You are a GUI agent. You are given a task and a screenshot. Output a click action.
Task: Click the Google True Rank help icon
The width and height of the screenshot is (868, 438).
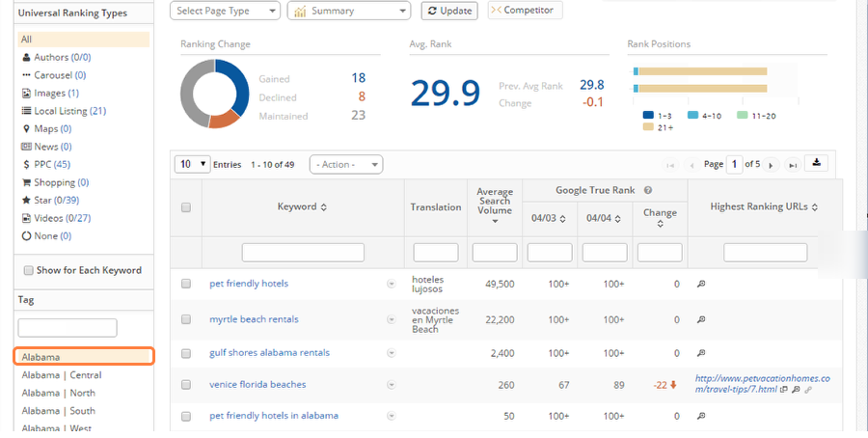(x=648, y=190)
